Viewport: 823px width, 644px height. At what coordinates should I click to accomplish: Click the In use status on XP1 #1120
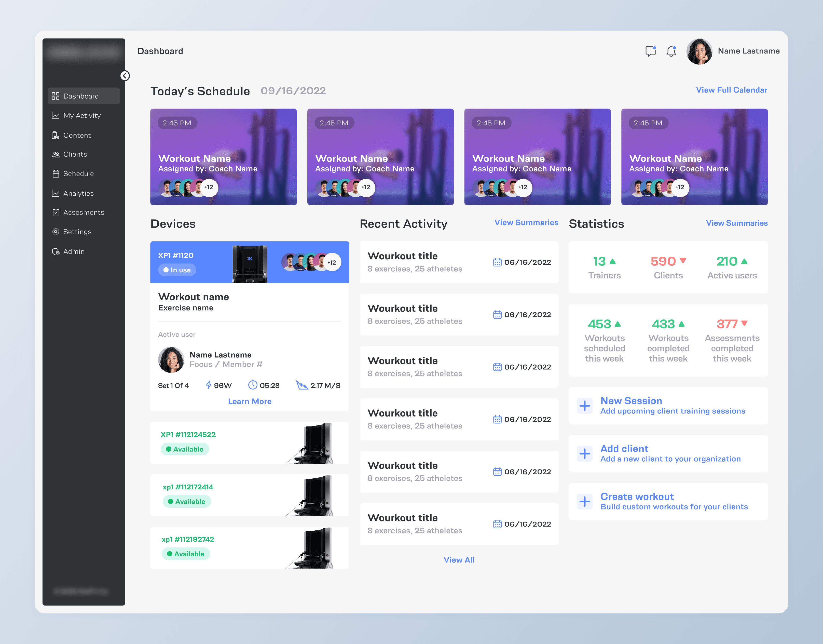(177, 270)
